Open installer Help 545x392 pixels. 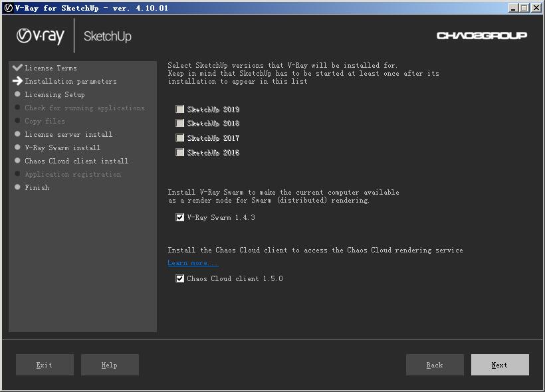tap(110, 365)
